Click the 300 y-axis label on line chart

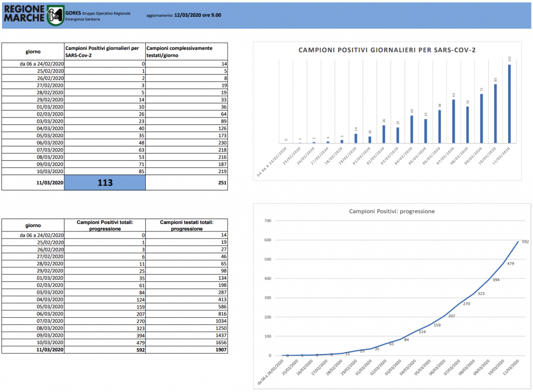pos(268,298)
